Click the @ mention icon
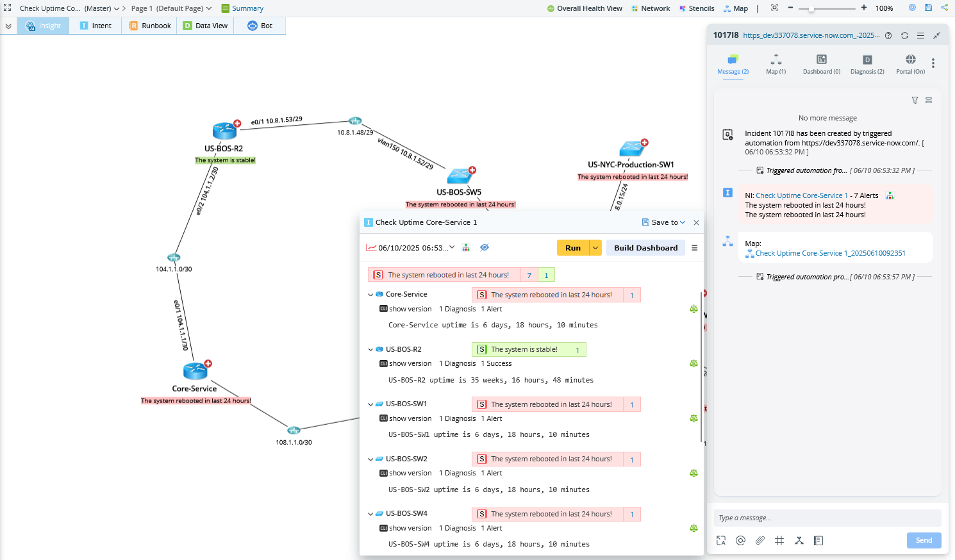The width and height of the screenshot is (955, 560). [740, 540]
